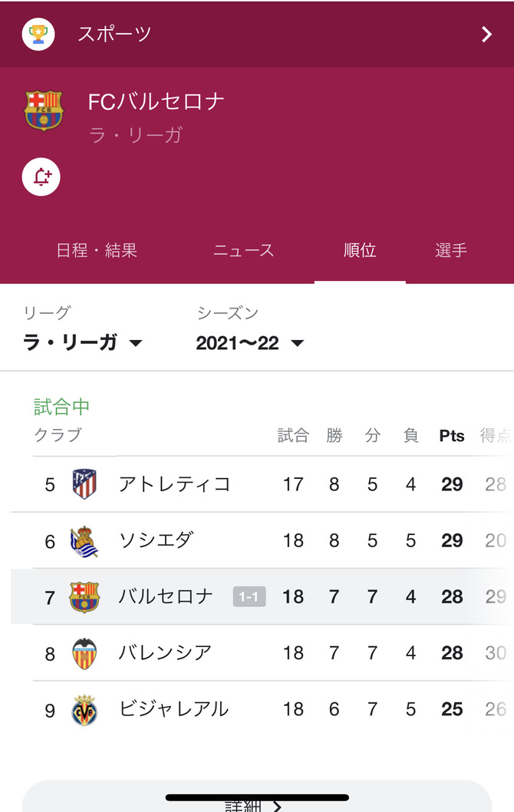Tap the Pts column header
514x812 pixels.
coord(451,435)
